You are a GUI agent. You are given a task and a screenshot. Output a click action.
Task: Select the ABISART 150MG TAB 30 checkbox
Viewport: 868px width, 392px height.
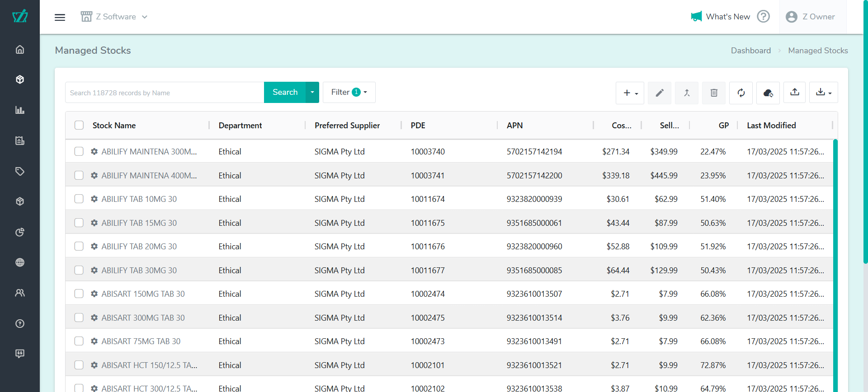pos(79,294)
